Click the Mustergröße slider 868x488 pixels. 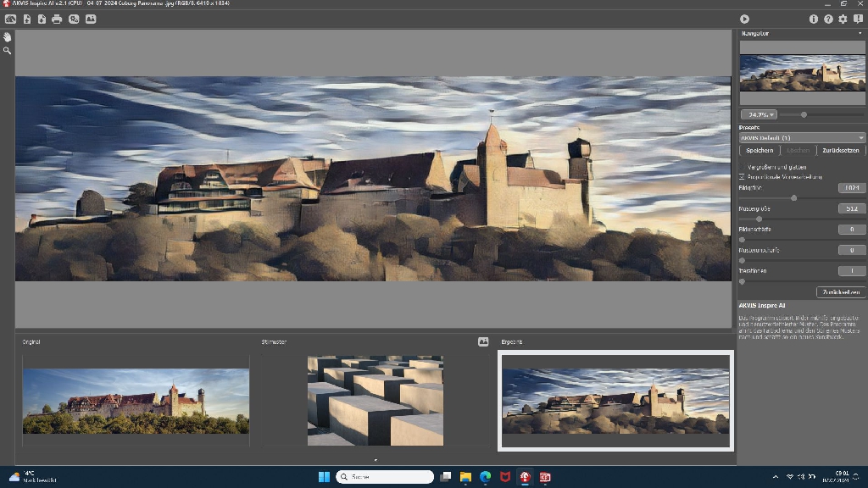pyautogui.click(x=802, y=219)
